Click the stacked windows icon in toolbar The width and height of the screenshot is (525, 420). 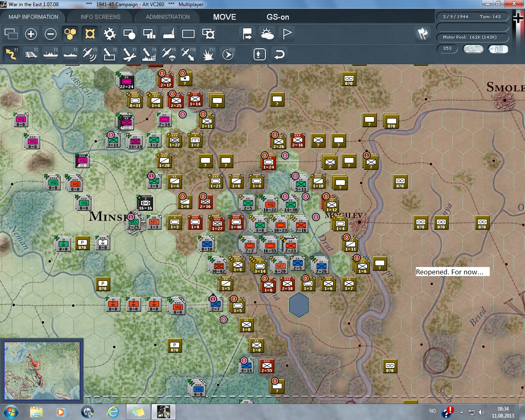tap(11, 34)
